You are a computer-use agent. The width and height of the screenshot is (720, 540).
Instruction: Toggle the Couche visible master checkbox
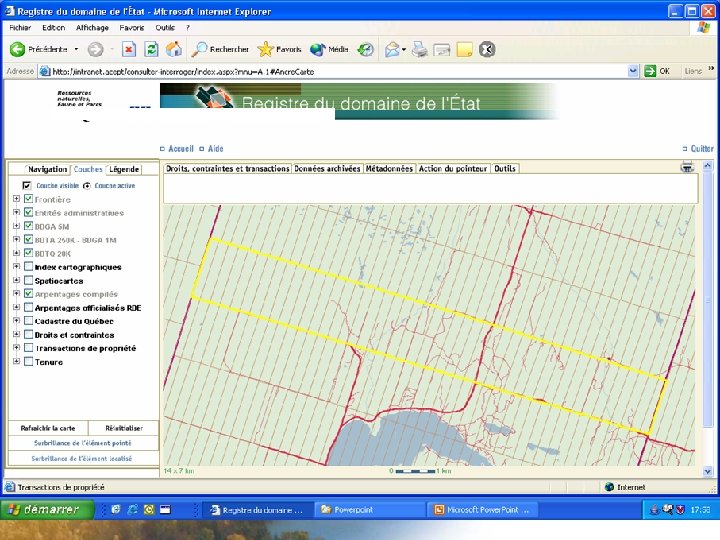pyautogui.click(x=27, y=186)
